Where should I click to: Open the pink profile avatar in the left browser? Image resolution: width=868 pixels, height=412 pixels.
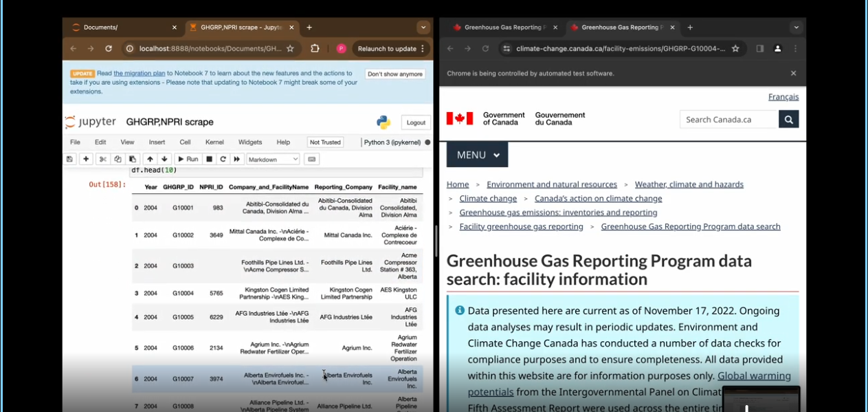[x=341, y=49]
